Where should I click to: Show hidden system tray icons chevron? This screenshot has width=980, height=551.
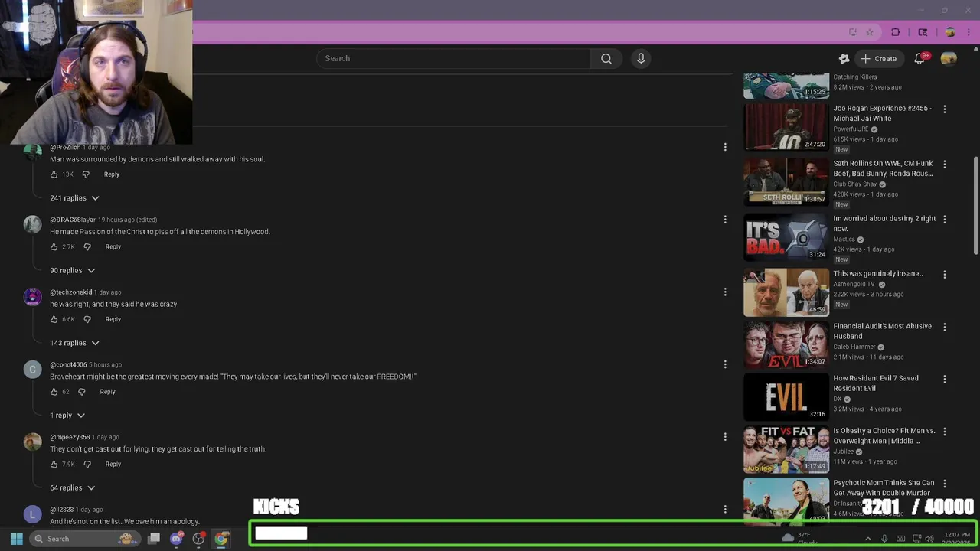[x=867, y=539]
